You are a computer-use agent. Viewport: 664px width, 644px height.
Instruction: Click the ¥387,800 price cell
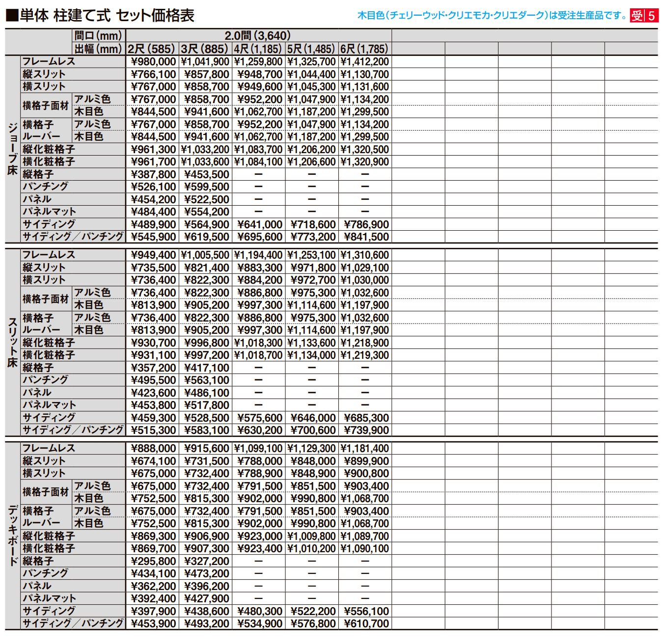[153, 175]
